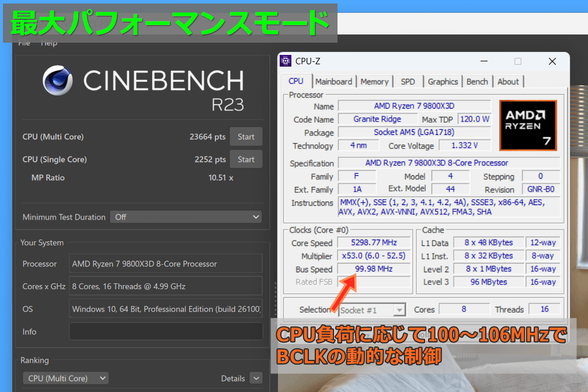588x392 pixels.
Task: Switch to the Mainboard tab
Action: tap(333, 82)
